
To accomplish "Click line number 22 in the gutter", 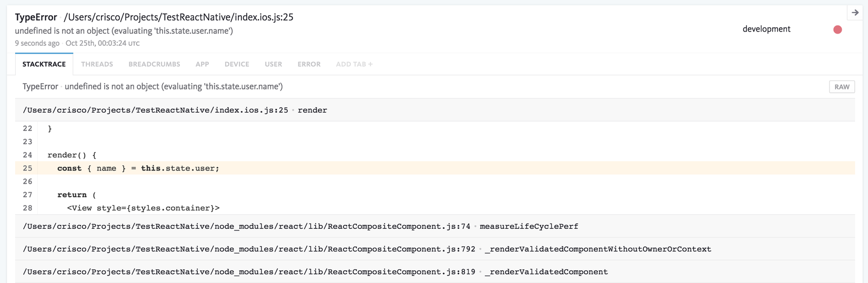I will [x=27, y=128].
